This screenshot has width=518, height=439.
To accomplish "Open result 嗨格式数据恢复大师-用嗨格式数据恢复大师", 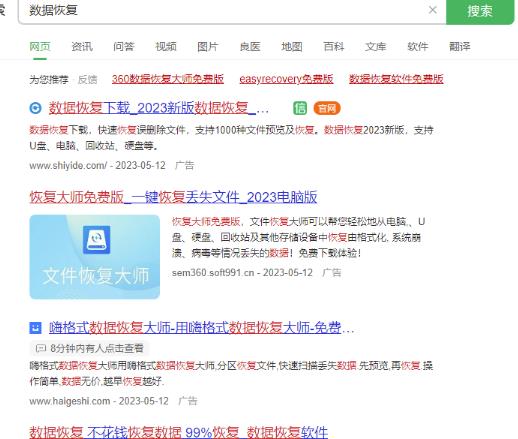I will point(201,328).
